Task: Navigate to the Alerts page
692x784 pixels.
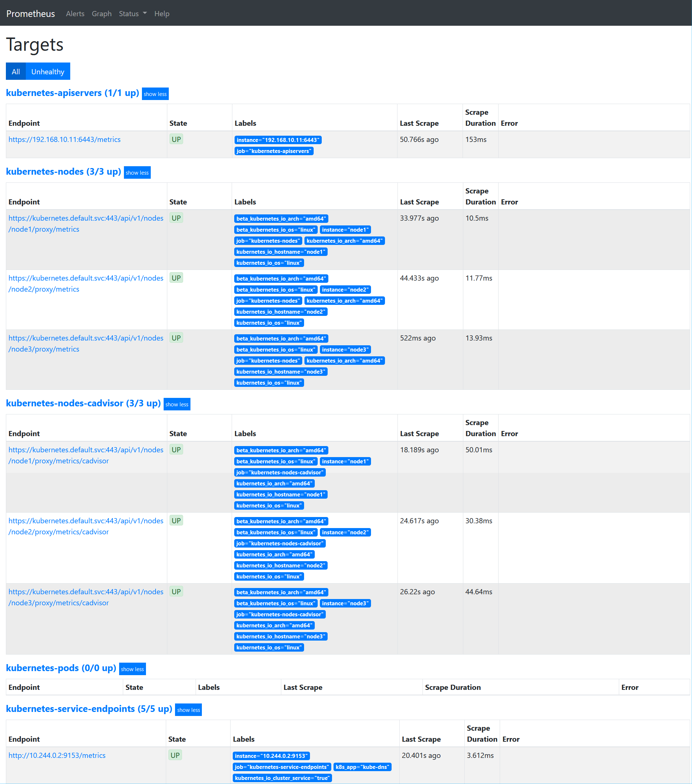Action: (75, 14)
